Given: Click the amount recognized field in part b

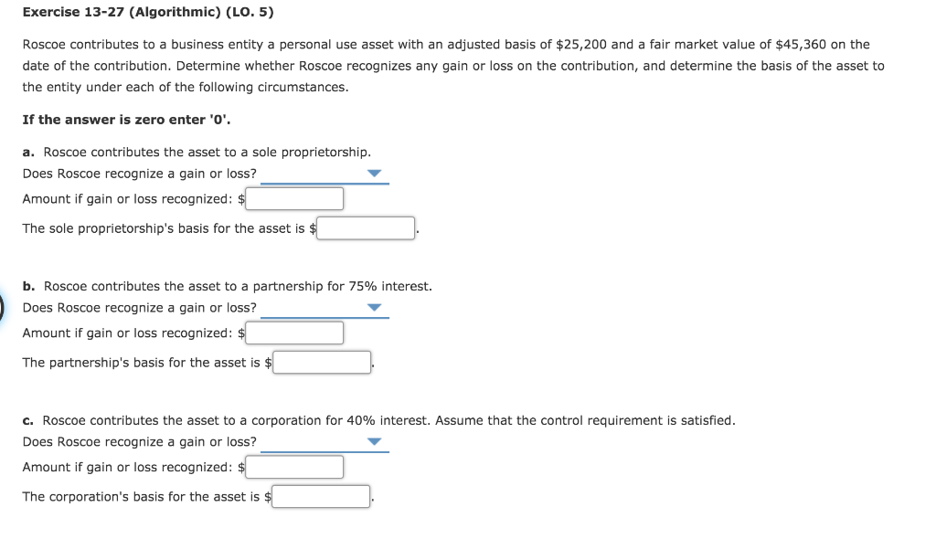Looking at the screenshot, I should [294, 333].
